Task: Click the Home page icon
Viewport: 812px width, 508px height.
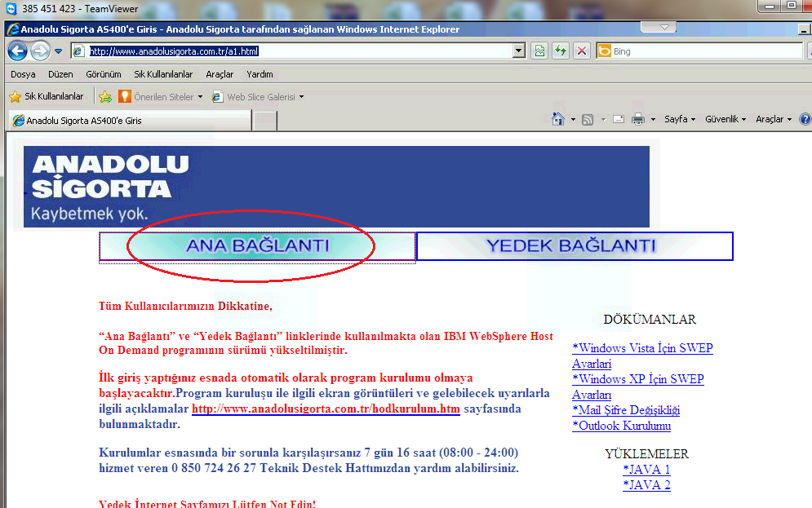Action: tap(558, 119)
